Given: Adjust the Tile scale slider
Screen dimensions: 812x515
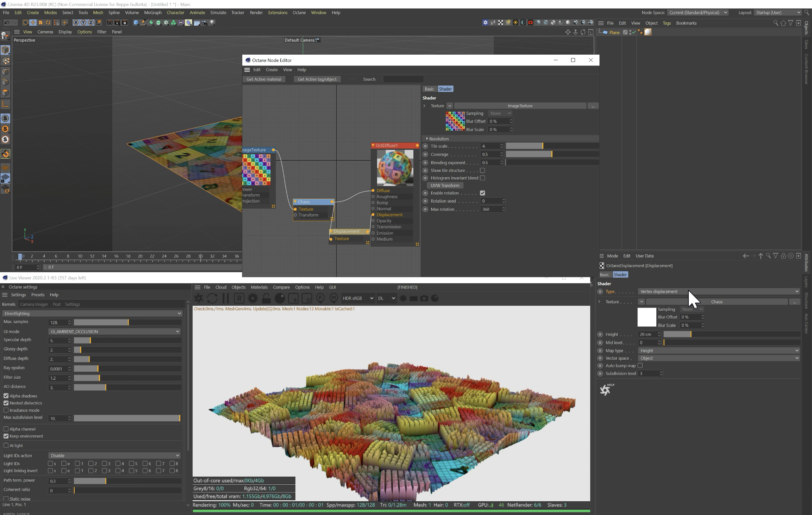Looking at the screenshot, I should tap(542, 146).
